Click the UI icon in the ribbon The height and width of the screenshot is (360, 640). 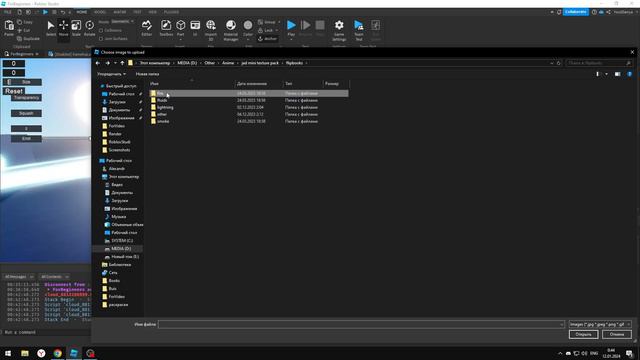(195, 25)
